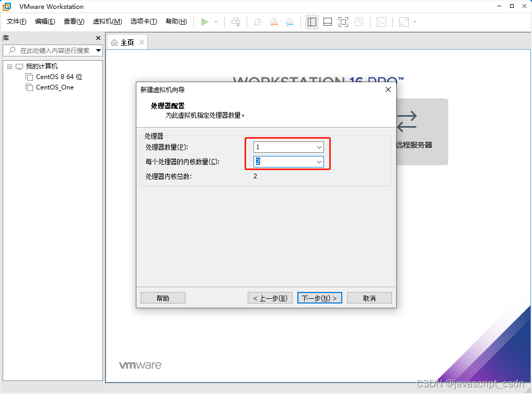Click the full screen mode icon
The width and height of the screenshot is (532, 394).
[x=343, y=22]
